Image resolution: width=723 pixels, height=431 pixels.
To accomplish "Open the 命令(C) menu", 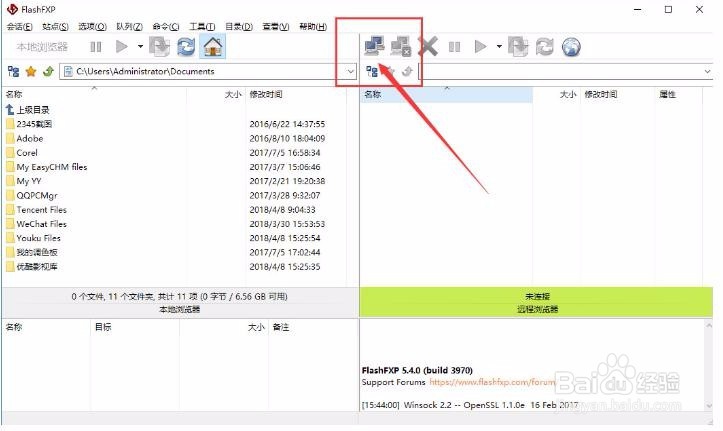I will tap(166, 27).
